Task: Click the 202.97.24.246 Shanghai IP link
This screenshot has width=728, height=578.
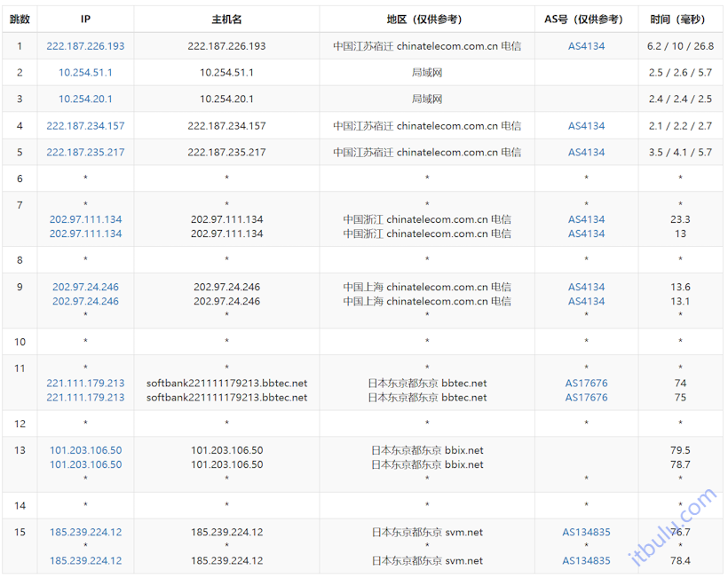Action: click(x=85, y=287)
